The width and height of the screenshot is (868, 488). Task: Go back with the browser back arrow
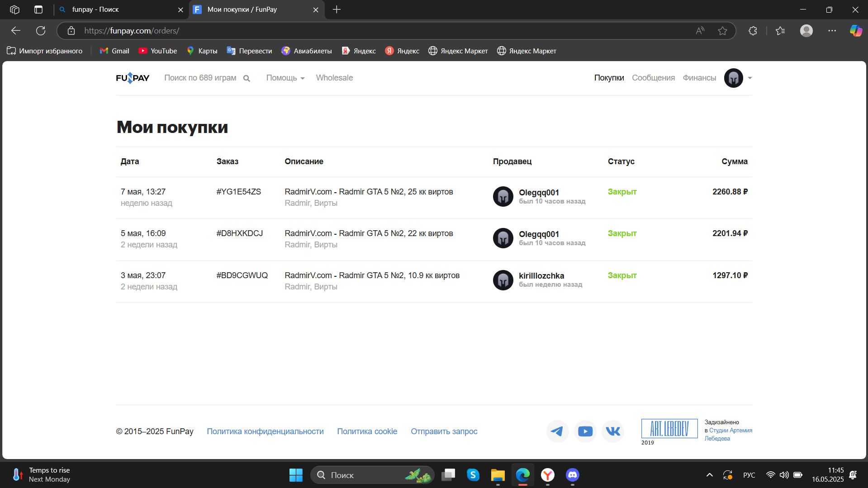point(16,31)
